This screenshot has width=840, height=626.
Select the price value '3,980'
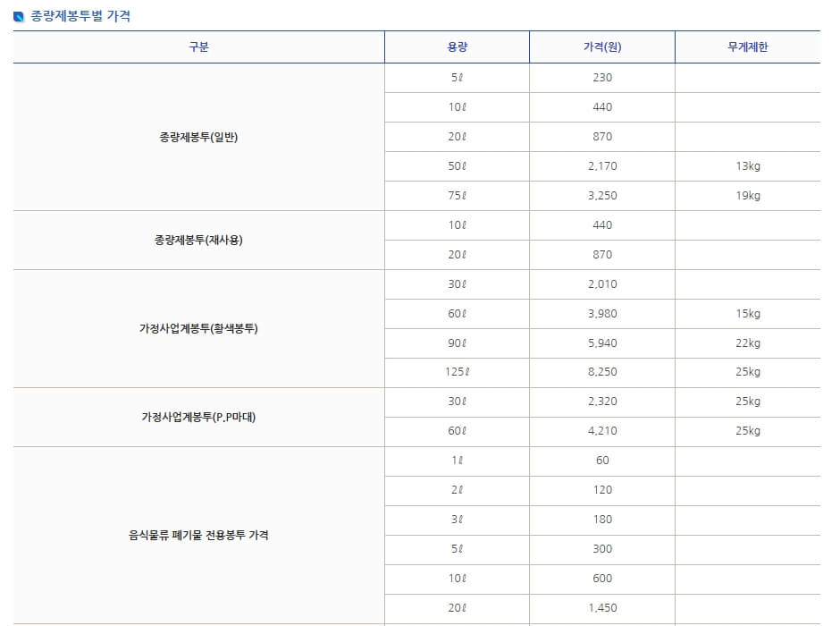tap(602, 314)
